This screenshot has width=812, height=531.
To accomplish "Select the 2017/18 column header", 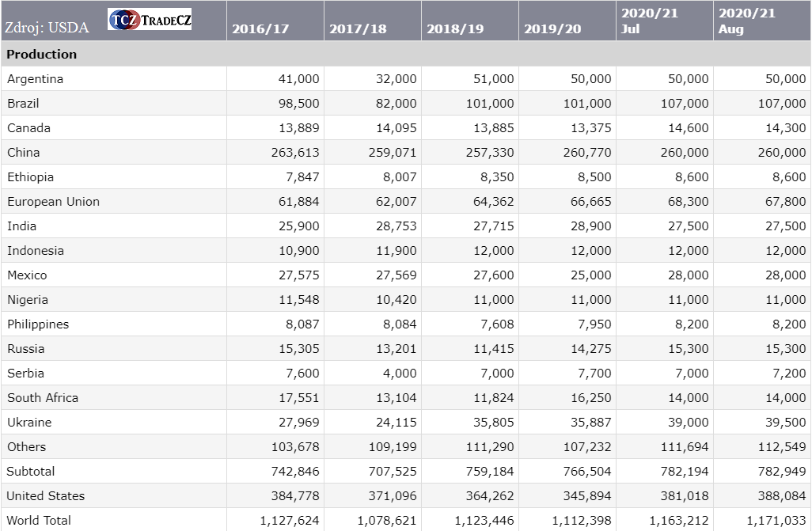I will click(x=358, y=29).
